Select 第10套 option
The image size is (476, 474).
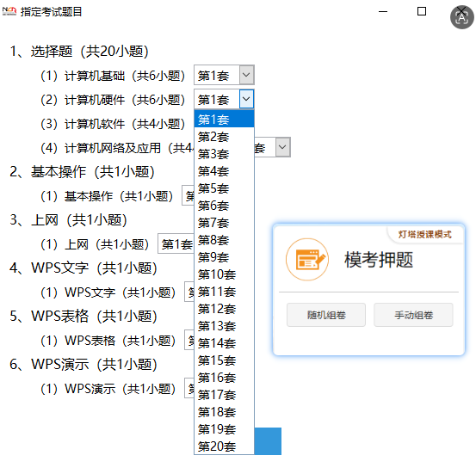[224, 274]
